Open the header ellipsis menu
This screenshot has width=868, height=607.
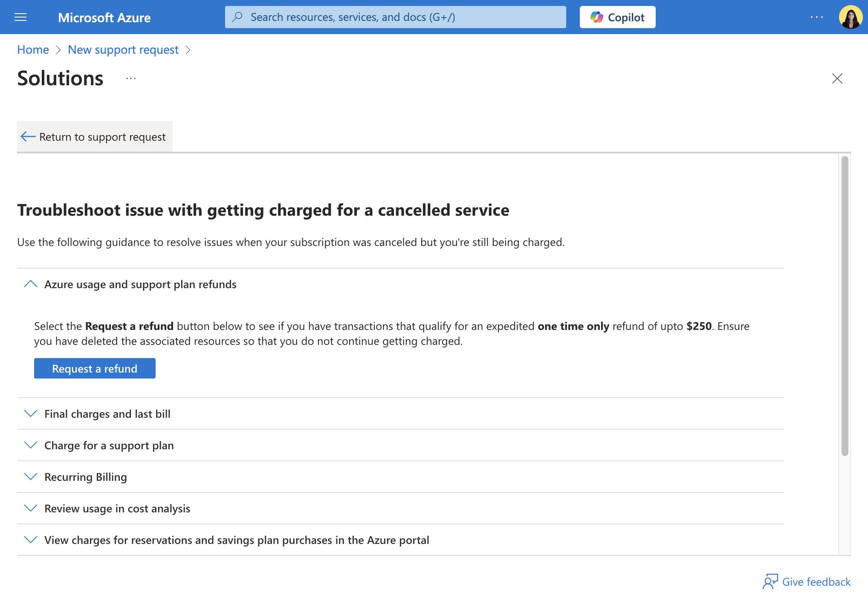pos(817,17)
